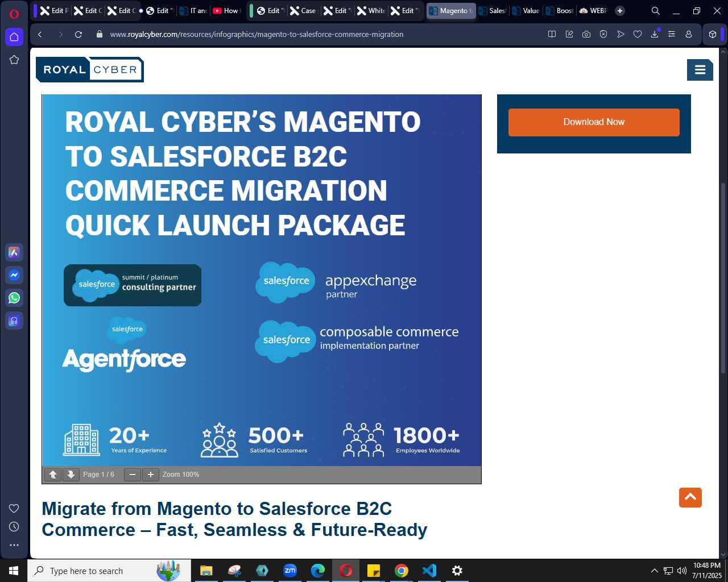The width and height of the screenshot is (728, 582).
Task: Reload the current page
Action: point(78,34)
